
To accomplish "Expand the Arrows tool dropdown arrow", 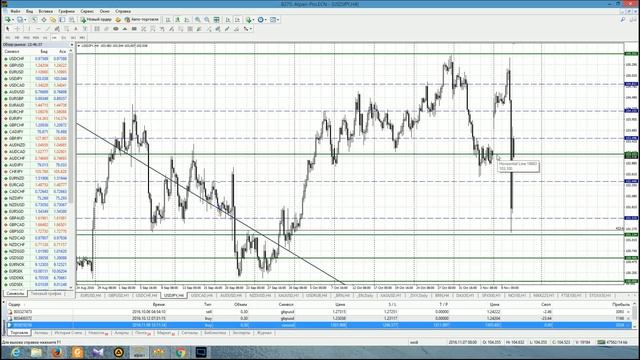I will point(251,29).
